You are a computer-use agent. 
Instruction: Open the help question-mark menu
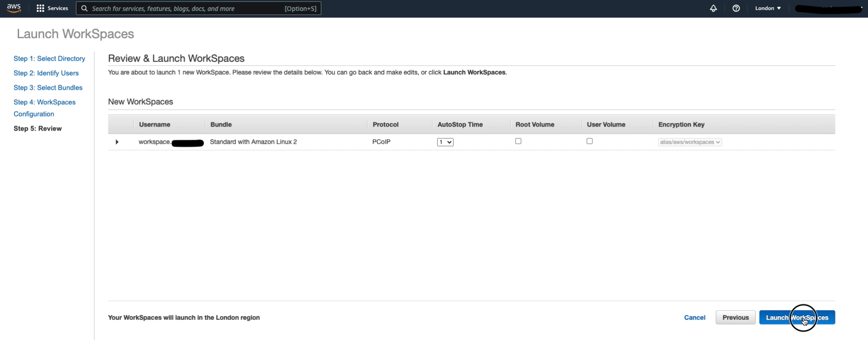click(x=736, y=8)
